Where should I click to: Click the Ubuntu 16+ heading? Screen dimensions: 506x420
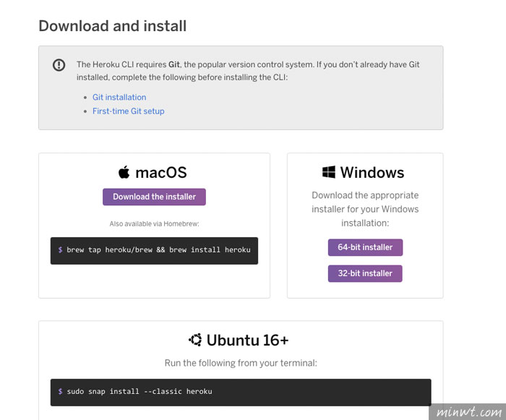[247, 340]
